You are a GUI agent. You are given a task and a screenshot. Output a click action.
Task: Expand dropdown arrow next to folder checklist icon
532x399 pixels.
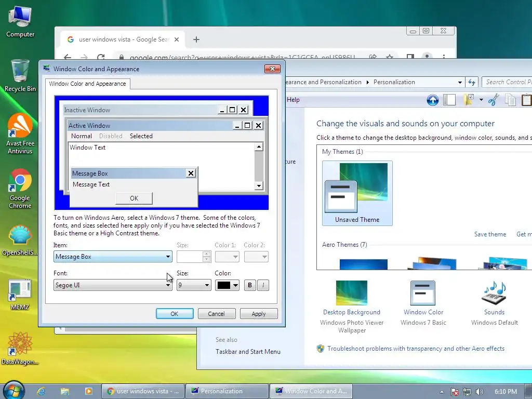pos(481,100)
